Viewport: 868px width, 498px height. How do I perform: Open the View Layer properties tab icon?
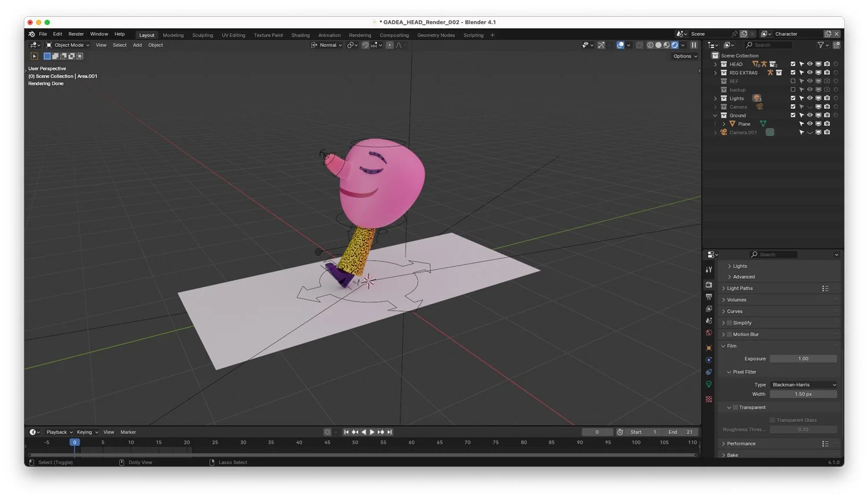(709, 309)
